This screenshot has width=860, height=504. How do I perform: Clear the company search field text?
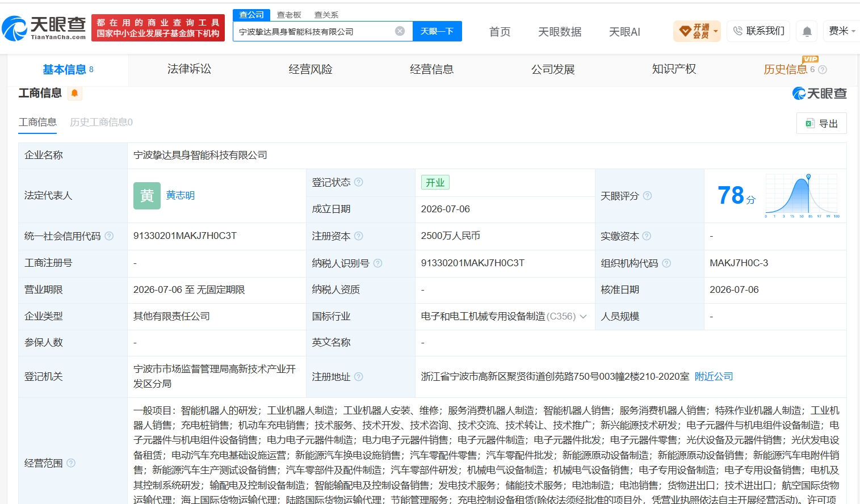[x=400, y=31]
